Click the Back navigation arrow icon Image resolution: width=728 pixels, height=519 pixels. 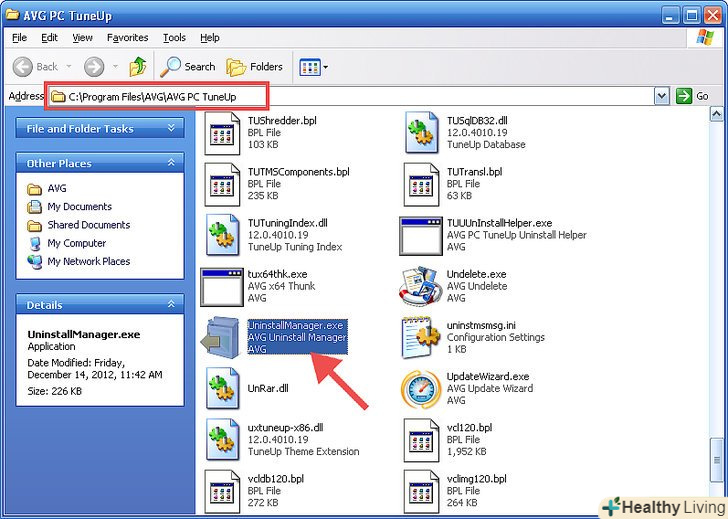click(x=22, y=67)
